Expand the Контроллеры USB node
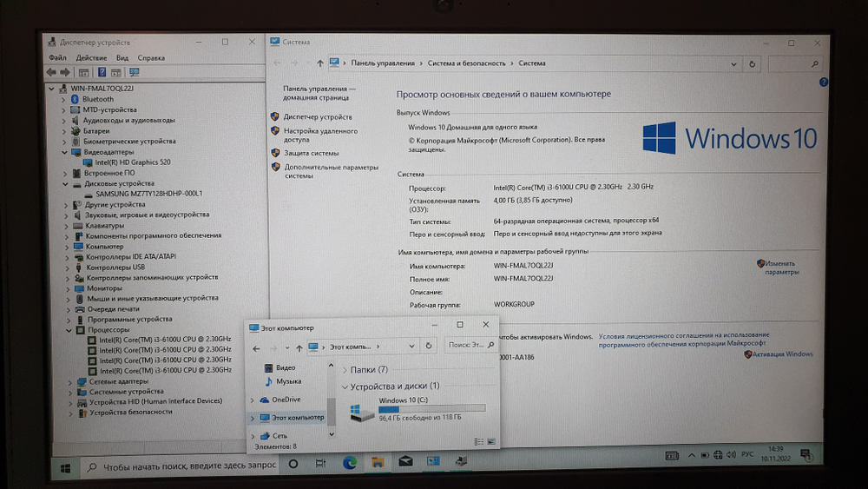The image size is (868, 489). [67, 268]
